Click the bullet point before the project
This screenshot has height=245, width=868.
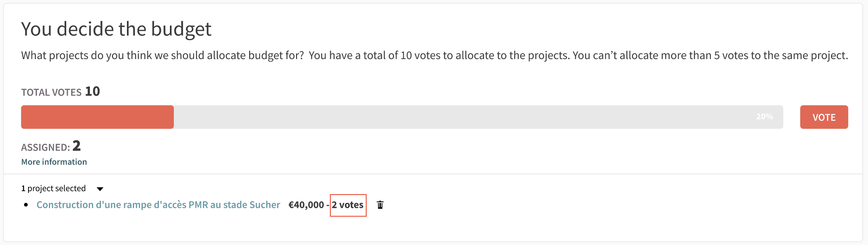pyautogui.click(x=26, y=205)
